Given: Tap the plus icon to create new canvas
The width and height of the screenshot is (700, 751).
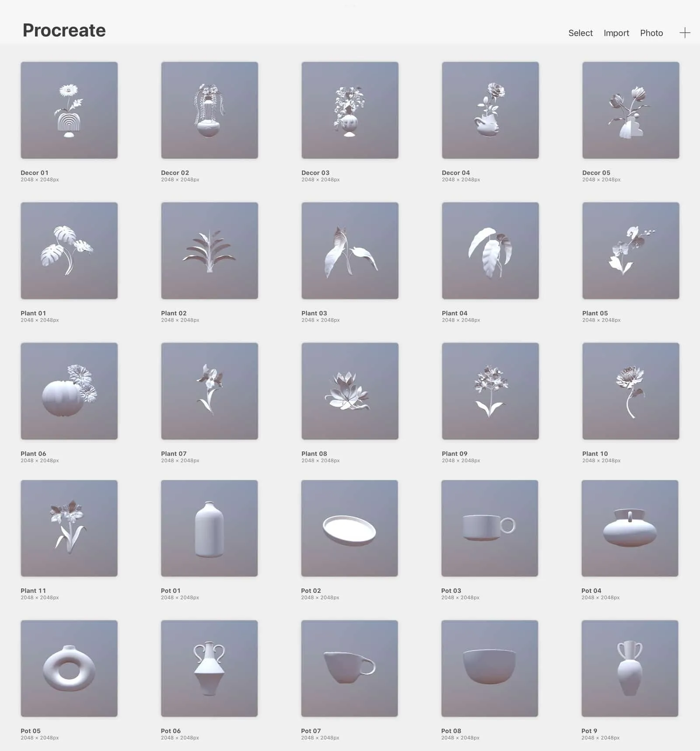Looking at the screenshot, I should pyautogui.click(x=685, y=33).
